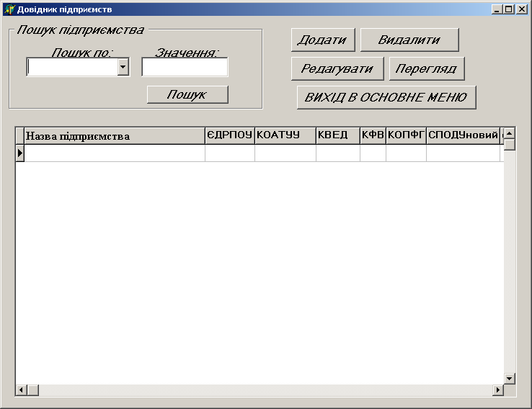Click the horizontal scrollbar thumb
The width and height of the screenshot is (532, 409).
point(33,390)
